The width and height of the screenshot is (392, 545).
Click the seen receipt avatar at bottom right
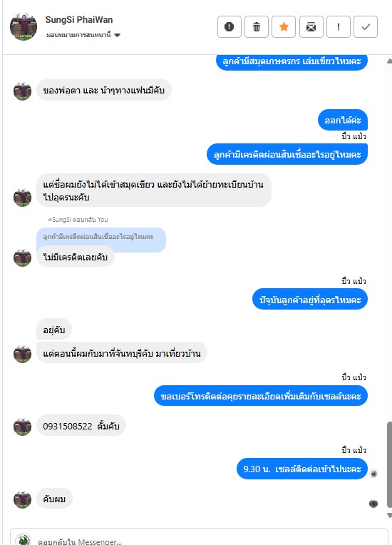point(373,504)
